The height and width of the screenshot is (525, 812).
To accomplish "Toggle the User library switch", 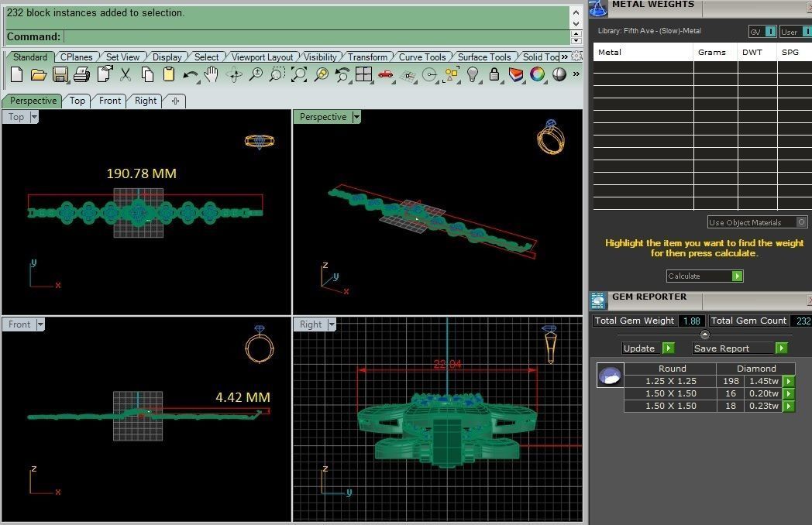I will pos(807,32).
